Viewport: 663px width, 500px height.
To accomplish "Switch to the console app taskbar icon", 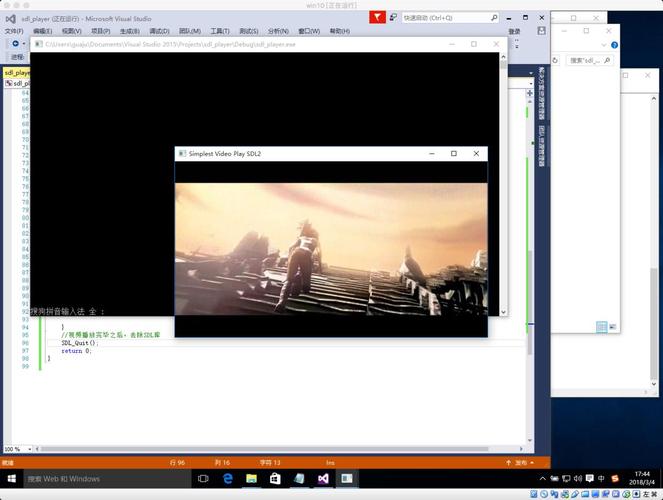I will [x=347, y=478].
